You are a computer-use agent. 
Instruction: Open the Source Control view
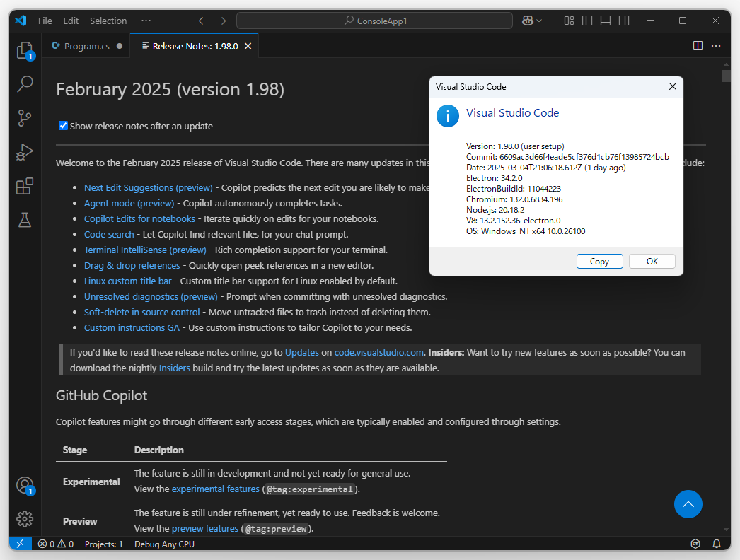pyautogui.click(x=25, y=118)
